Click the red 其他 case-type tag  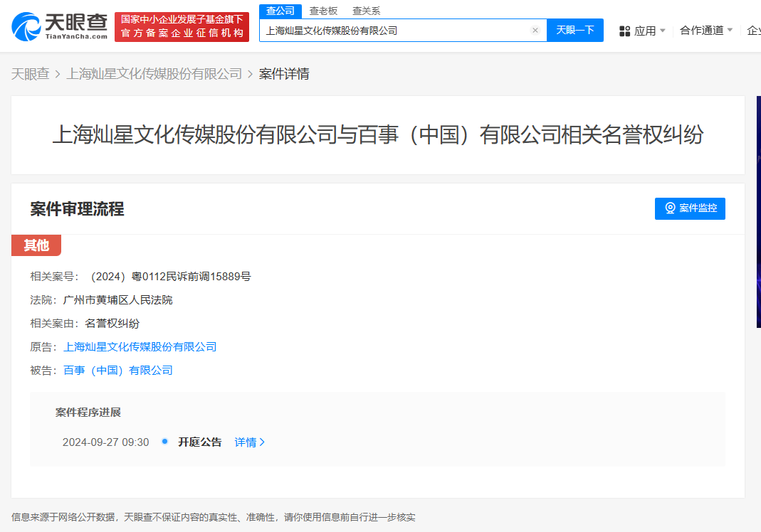coord(36,245)
